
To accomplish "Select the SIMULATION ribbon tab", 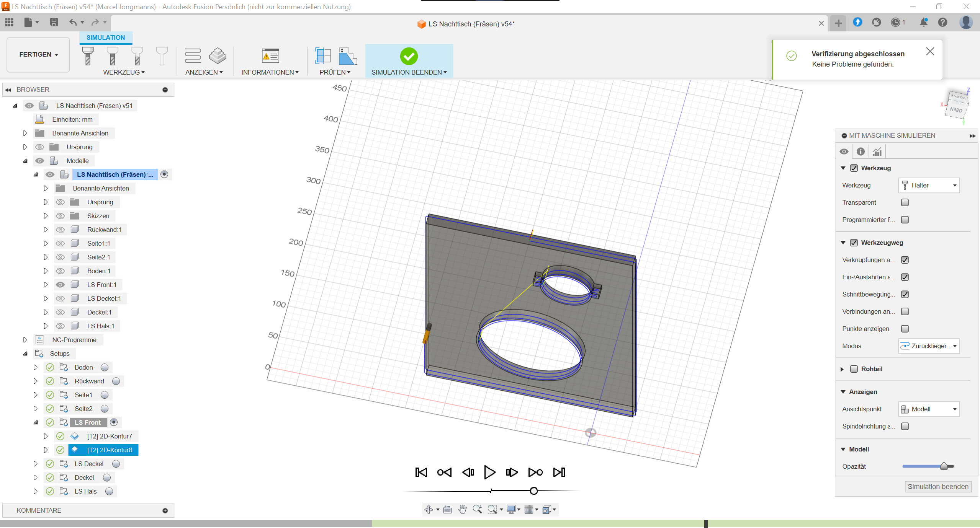I will (x=106, y=37).
